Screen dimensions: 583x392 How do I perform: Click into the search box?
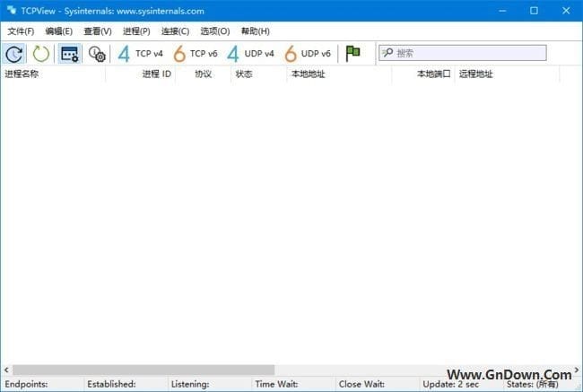(x=463, y=53)
